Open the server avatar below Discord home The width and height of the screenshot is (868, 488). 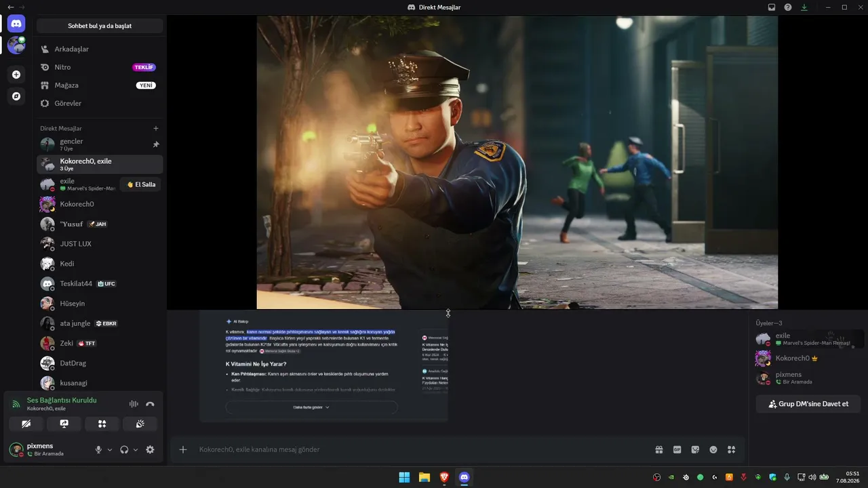pos(16,45)
